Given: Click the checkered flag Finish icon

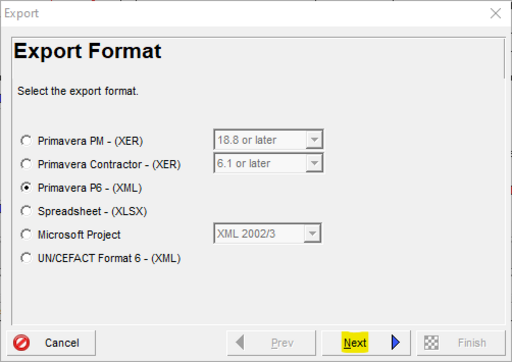Looking at the screenshot, I should click(431, 343).
